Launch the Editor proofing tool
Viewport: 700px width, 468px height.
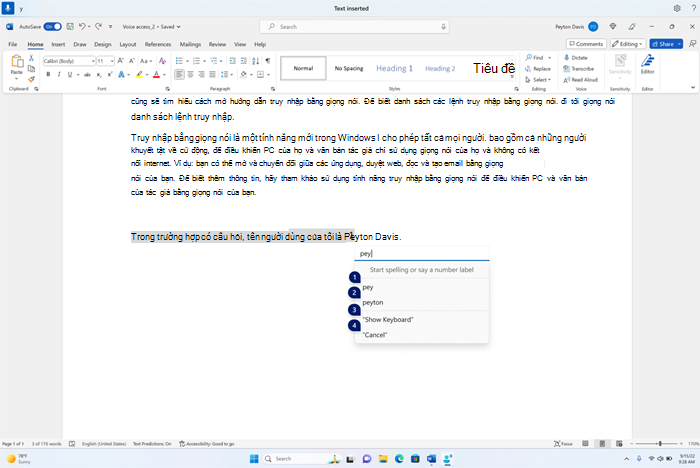(x=647, y=64)
